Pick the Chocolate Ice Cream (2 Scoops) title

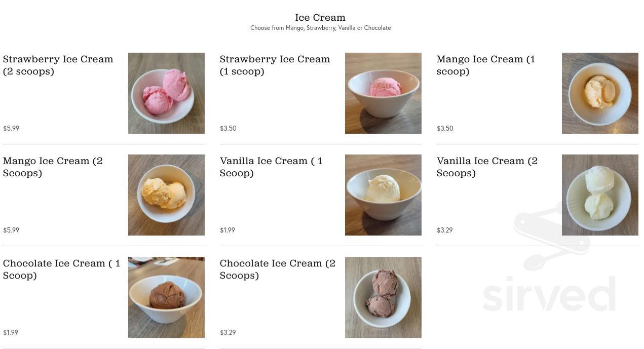pyautogui.click(x=278, y=269)
